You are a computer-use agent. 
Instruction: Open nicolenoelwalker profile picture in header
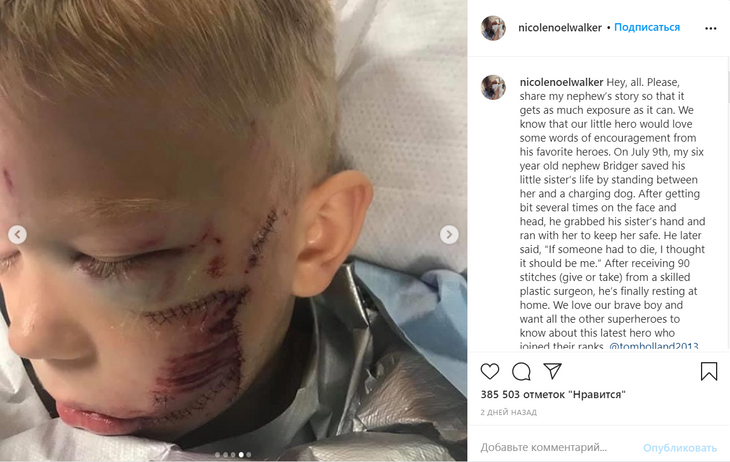[493, 28]
